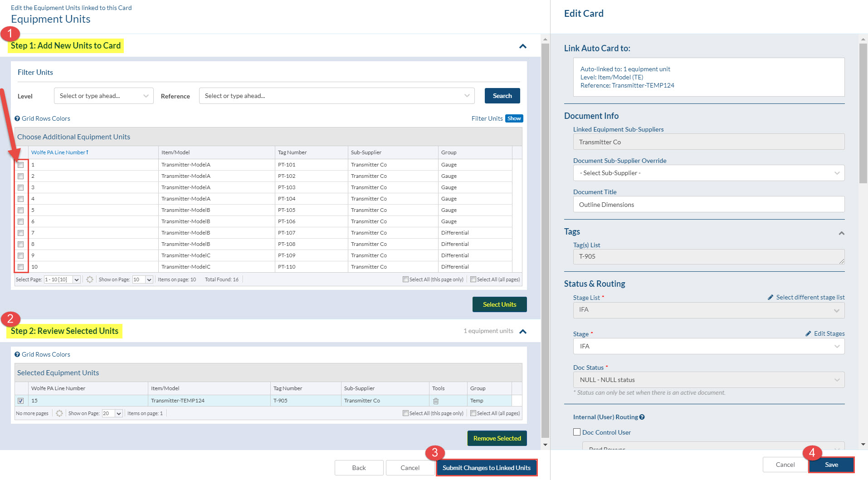Collapse Step 2 Review Selected Units section
868x480 pixels.
522,331
